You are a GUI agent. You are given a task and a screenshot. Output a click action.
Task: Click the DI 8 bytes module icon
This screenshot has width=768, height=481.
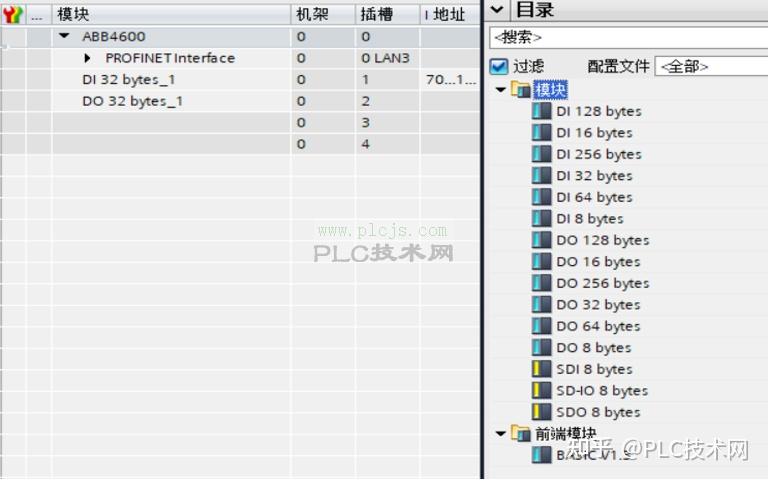point(541,218)
